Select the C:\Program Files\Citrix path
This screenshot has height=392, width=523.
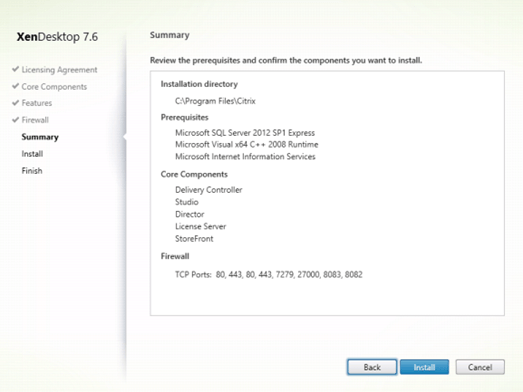click(215, 101)
